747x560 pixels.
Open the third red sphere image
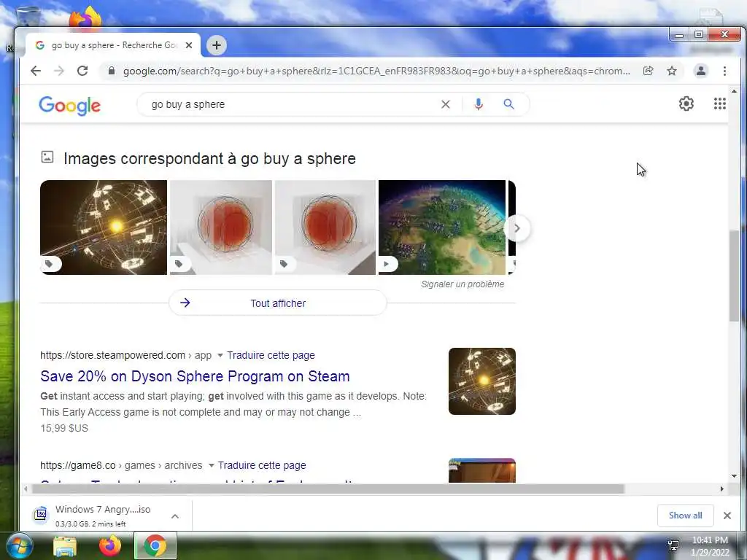click(325, 227)
